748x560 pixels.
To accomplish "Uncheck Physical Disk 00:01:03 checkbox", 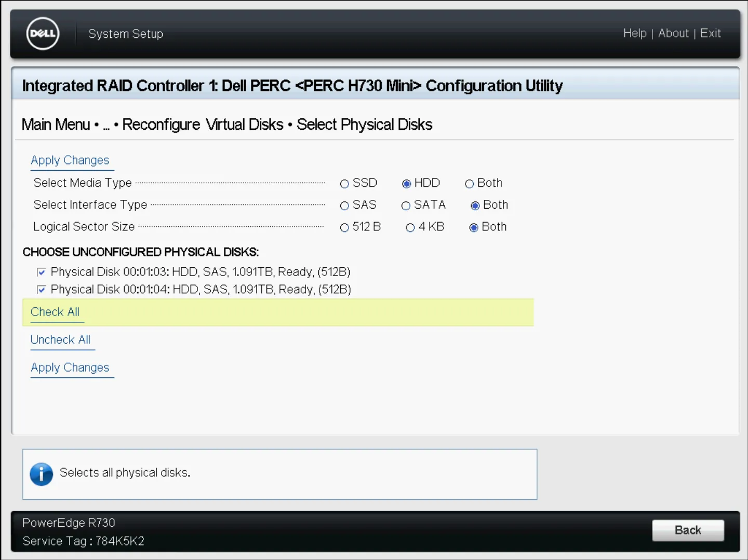I will tap(42, 272).
